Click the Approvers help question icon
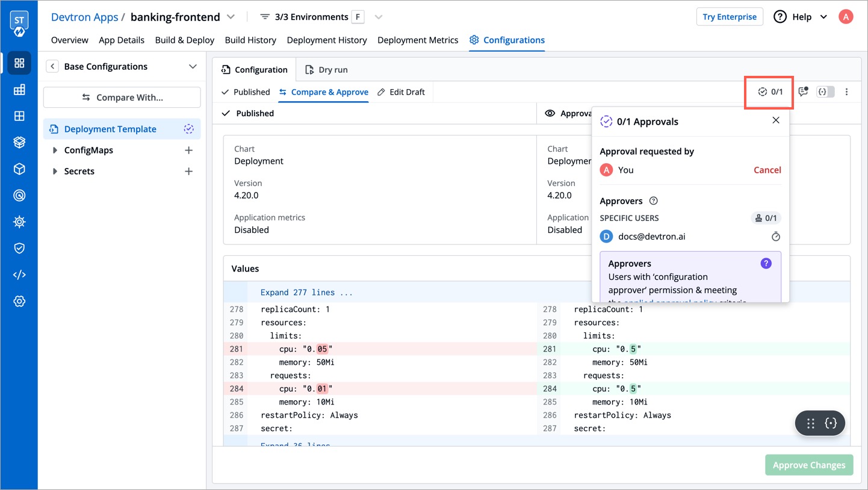The height and width of the screenshot is (490, 868). coord(654,201)
